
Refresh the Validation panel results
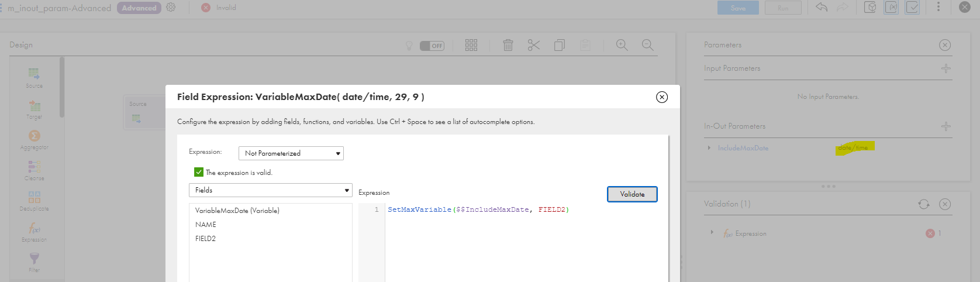[924, 204]
